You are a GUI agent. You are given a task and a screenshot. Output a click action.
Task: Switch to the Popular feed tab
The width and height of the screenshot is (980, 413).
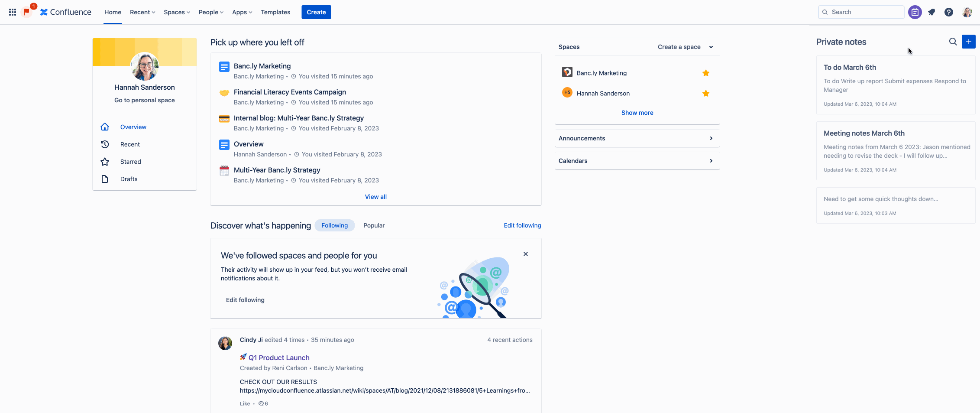[x=374, y=225]
